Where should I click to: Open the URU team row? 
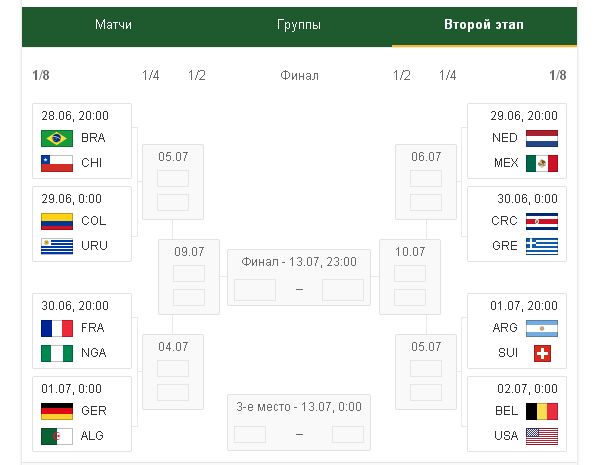(84, 245)
